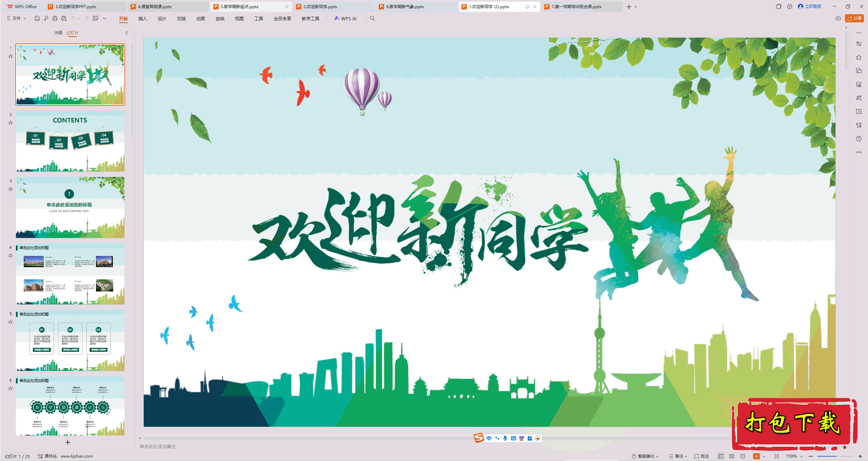Click the 批注 comments button in status bar
868x461 pixels.
pyautogui.click(x=702, y=456)
